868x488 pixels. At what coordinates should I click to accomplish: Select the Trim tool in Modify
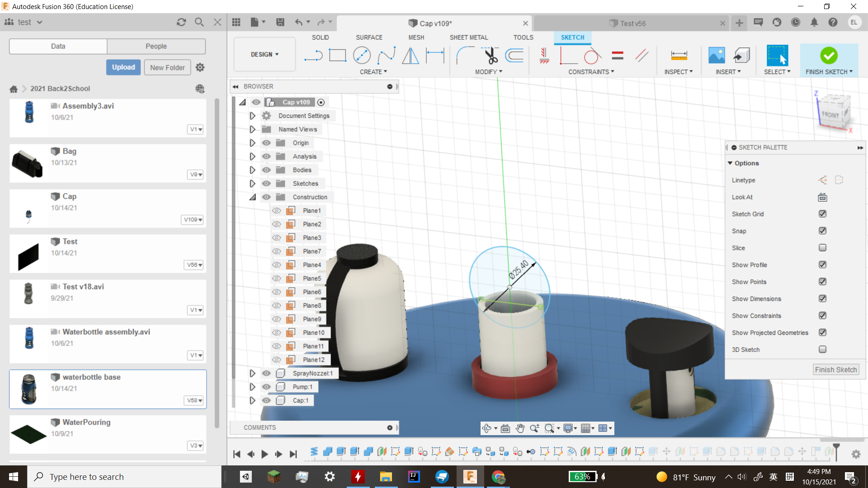tap(491, 55)
